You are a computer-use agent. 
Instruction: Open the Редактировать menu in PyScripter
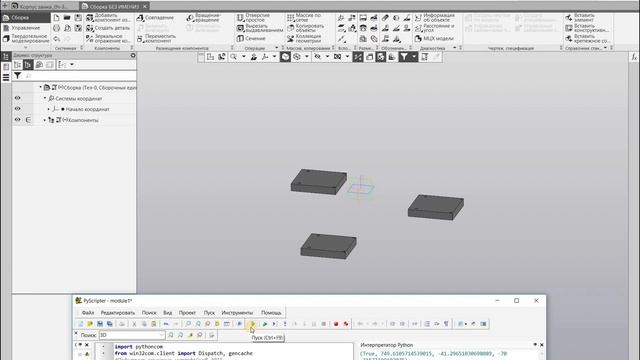click(118, 313)
